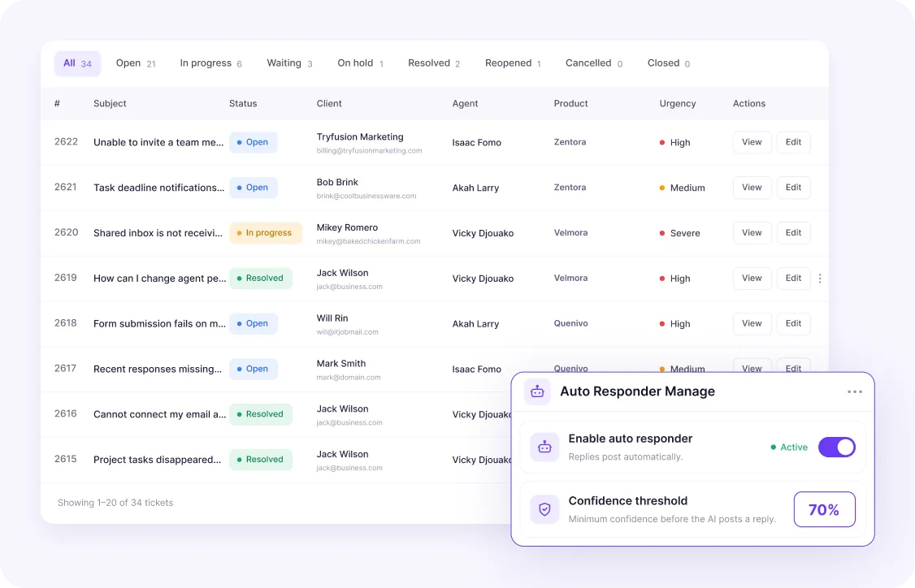The height and width of the screenshot is (588, 915).
Task: Click subject 'Shared inbox is not receivi...'
Action: tap(158, 233)
